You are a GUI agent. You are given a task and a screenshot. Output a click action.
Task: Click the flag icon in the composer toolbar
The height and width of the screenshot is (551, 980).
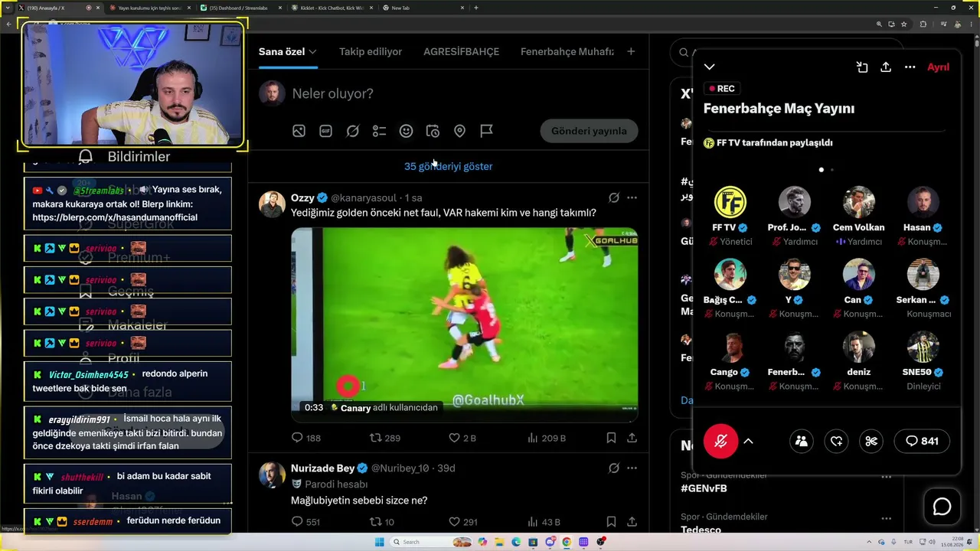[x=486, y=131]
